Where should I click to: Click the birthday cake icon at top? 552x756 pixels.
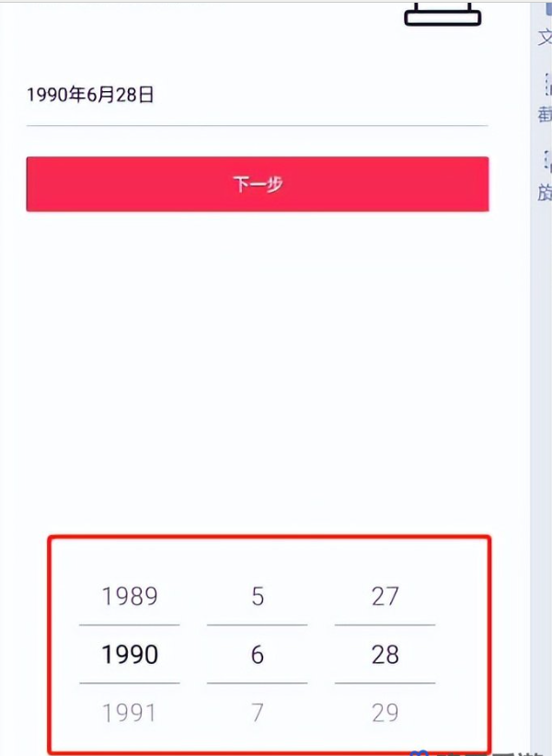click(443, 14)
